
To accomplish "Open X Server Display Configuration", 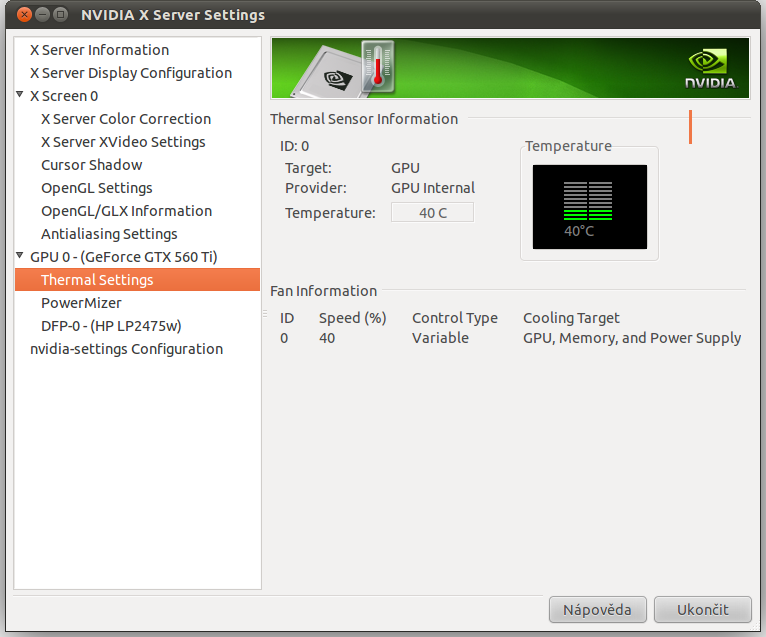I will (x=130, y=73).
